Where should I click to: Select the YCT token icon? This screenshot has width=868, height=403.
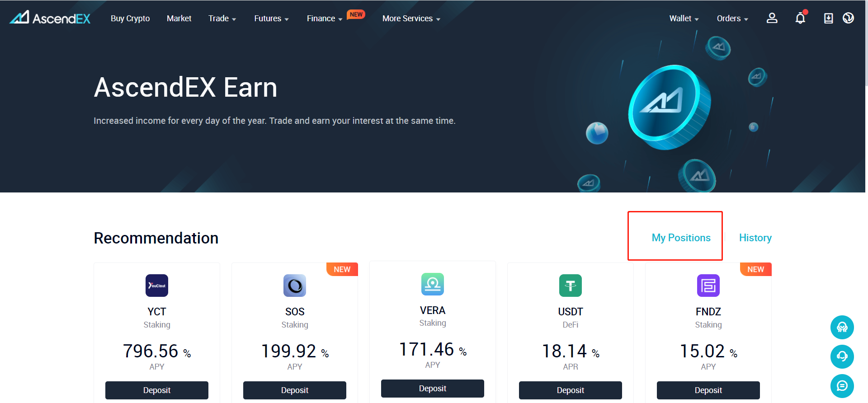(157, 286)
